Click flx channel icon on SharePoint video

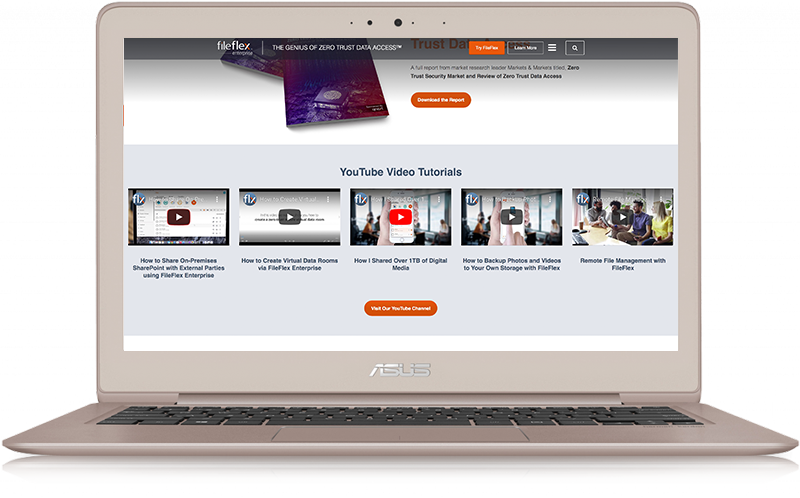[138, 199]
